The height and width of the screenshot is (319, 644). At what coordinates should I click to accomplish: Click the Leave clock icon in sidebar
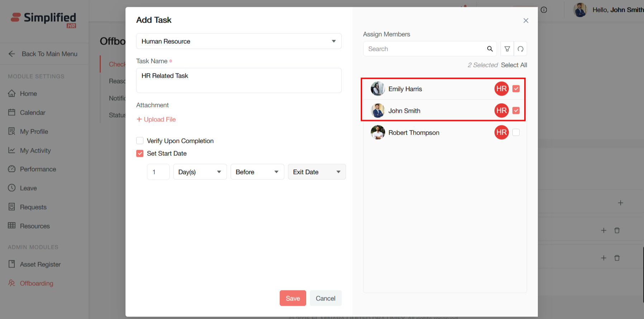click(12, 188)
